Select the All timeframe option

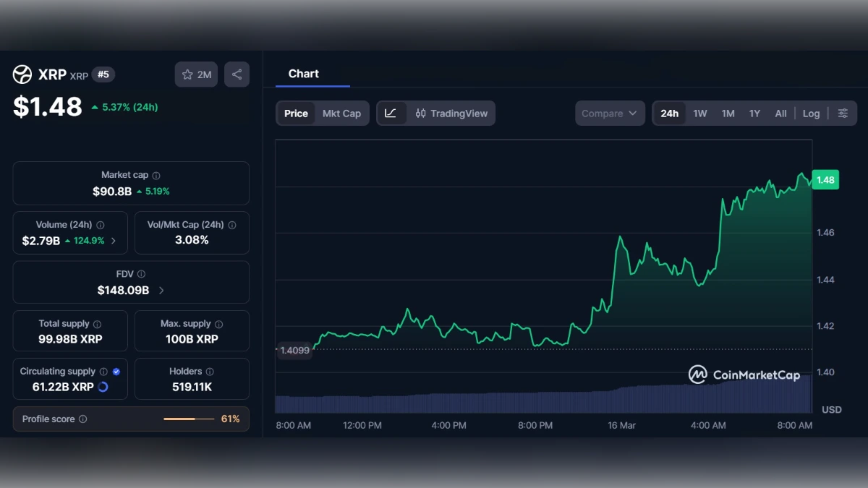[780, 113]
